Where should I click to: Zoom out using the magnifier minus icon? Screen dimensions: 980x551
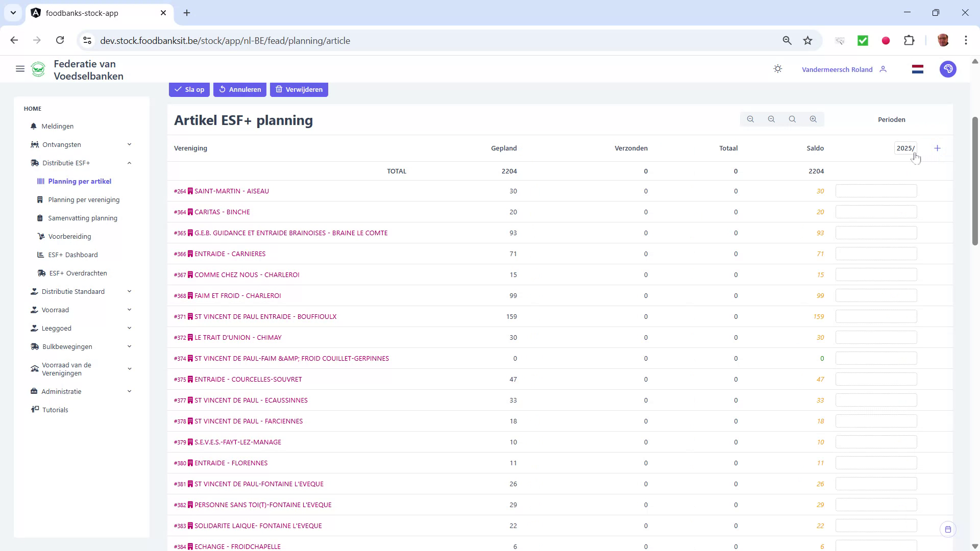(771, 119)
